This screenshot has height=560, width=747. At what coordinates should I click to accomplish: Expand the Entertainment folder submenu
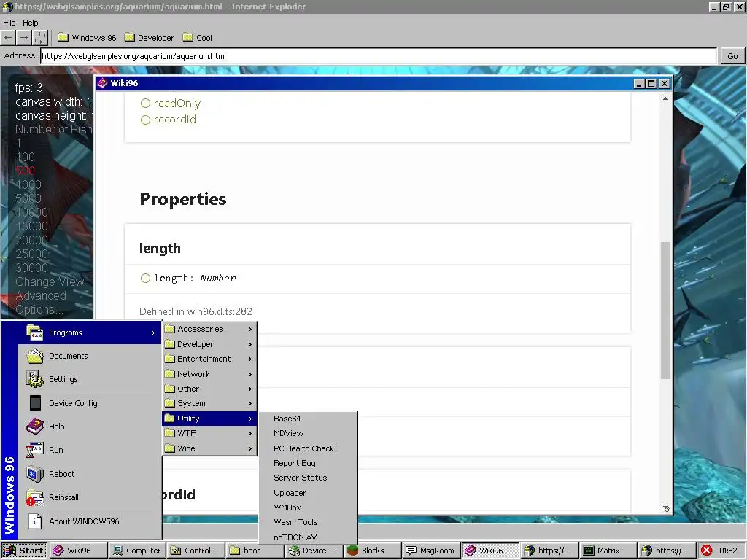(x=209, y=359)
